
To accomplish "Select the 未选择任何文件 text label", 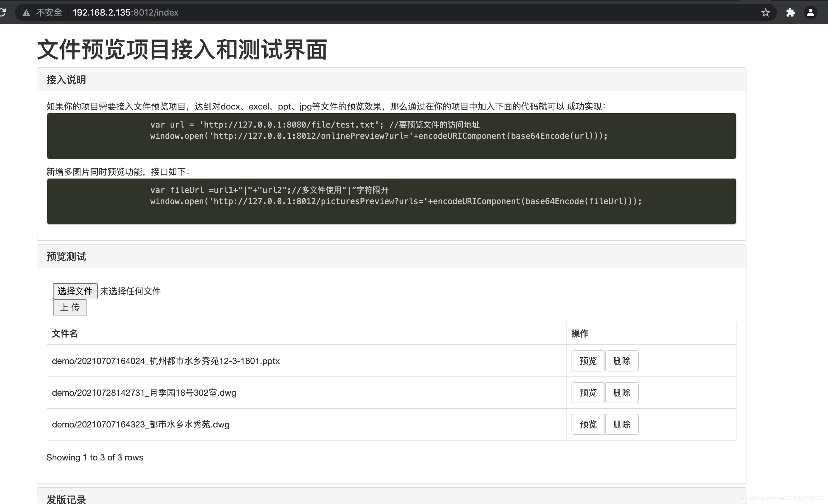I will pos(130,291).
